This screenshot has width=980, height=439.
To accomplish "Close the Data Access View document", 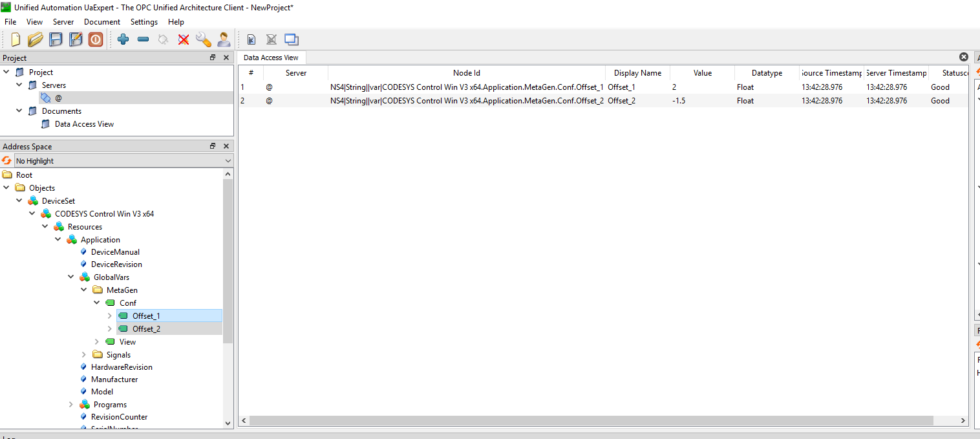I will [964, 57].
